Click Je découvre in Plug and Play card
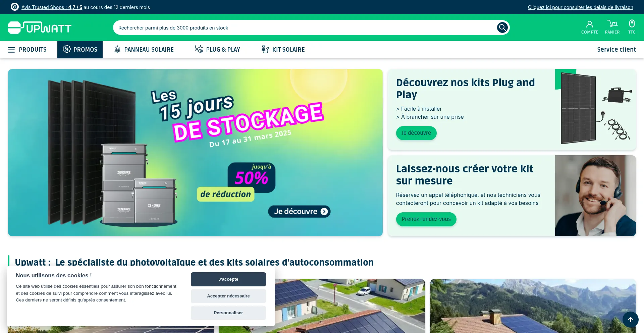Screen dimensions: 644x333 pos(416,133)
